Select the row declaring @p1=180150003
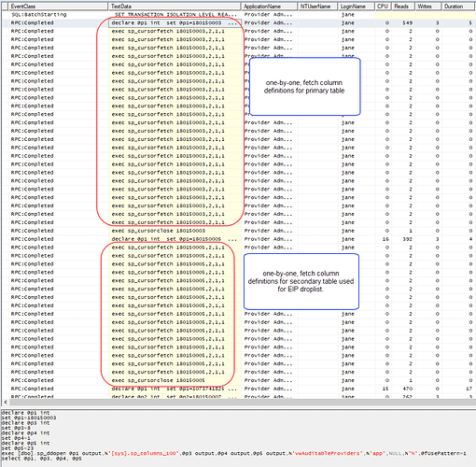476x467 pixels. [x=238, y=23]
